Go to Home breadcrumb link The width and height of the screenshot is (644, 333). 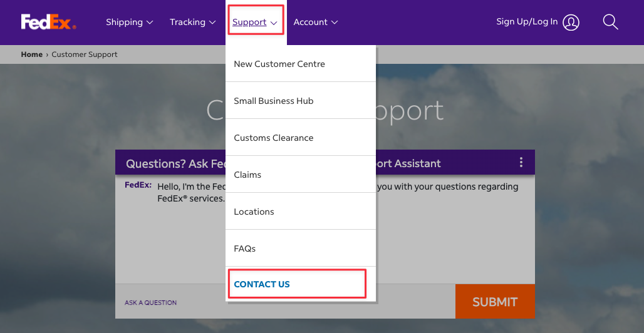point(31,54)
